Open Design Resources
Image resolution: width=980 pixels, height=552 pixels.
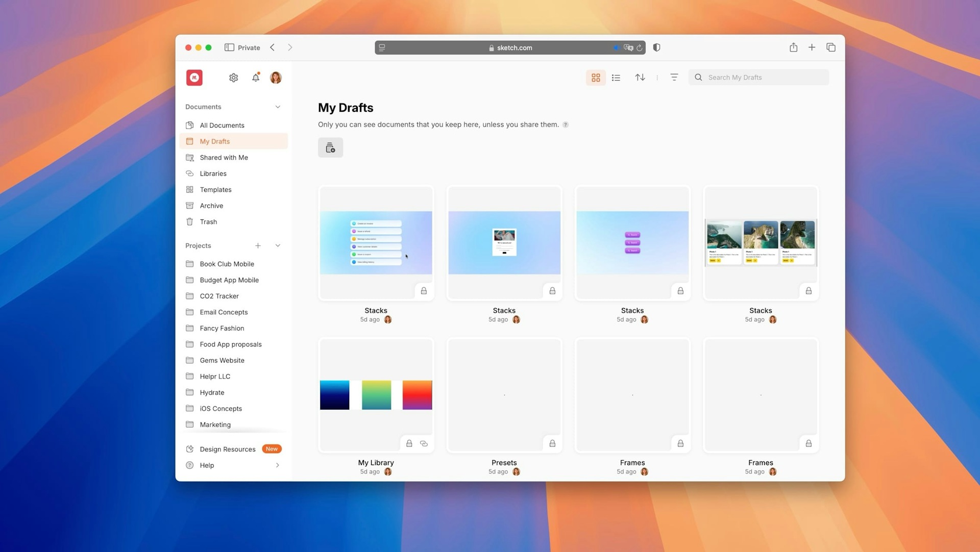click(x=228, y=449)
